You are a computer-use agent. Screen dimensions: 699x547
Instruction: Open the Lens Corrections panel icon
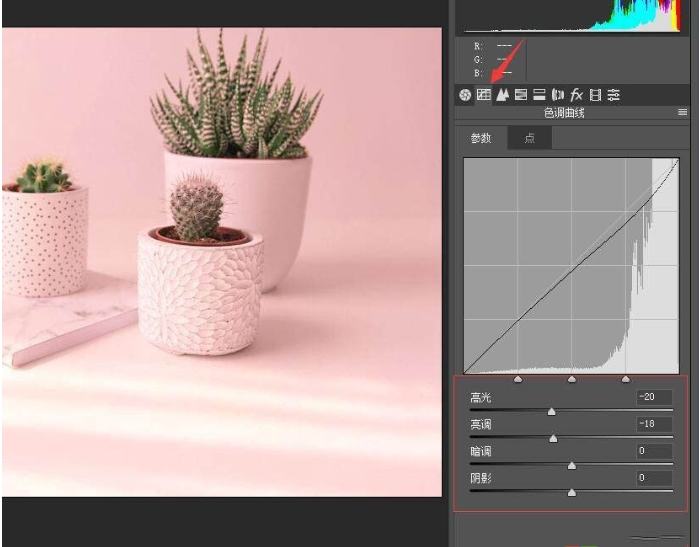tap(558, 95)
